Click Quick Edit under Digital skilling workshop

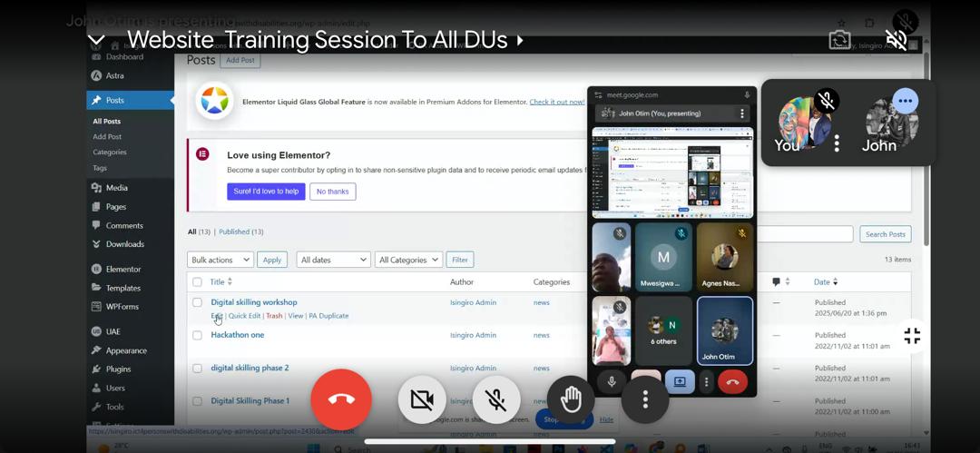244,316
